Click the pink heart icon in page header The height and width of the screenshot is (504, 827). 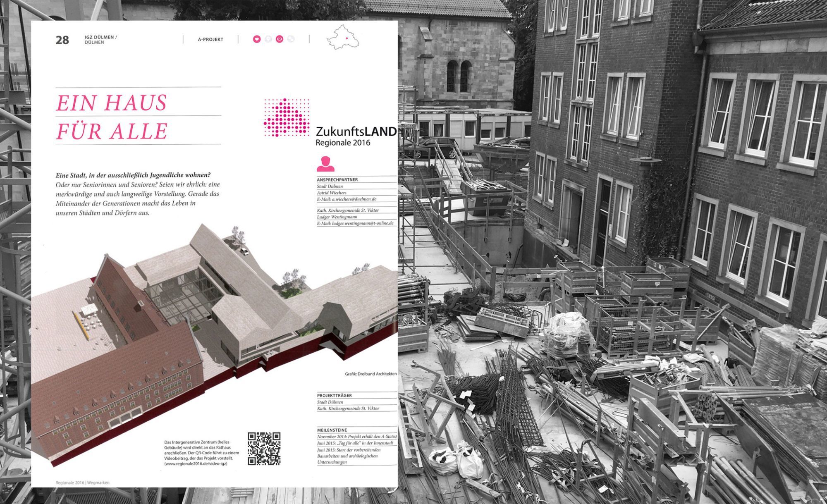[x=257, y=39]
